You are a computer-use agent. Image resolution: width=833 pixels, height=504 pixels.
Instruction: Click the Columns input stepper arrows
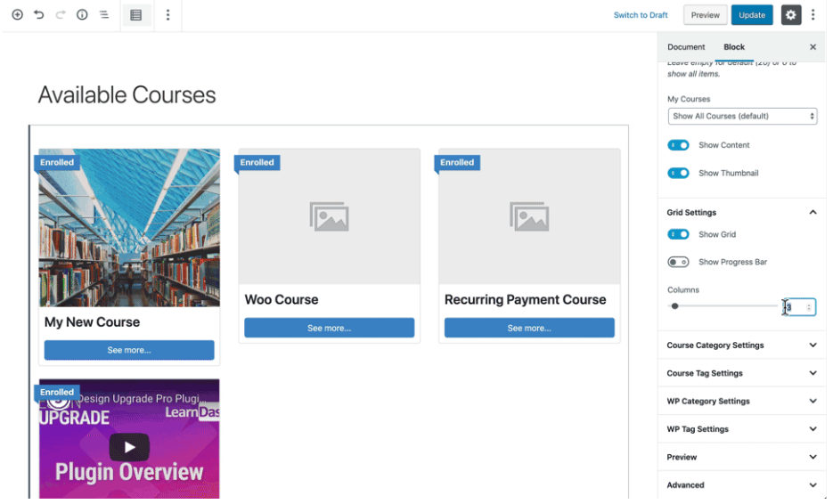click(x=809, y=307)
